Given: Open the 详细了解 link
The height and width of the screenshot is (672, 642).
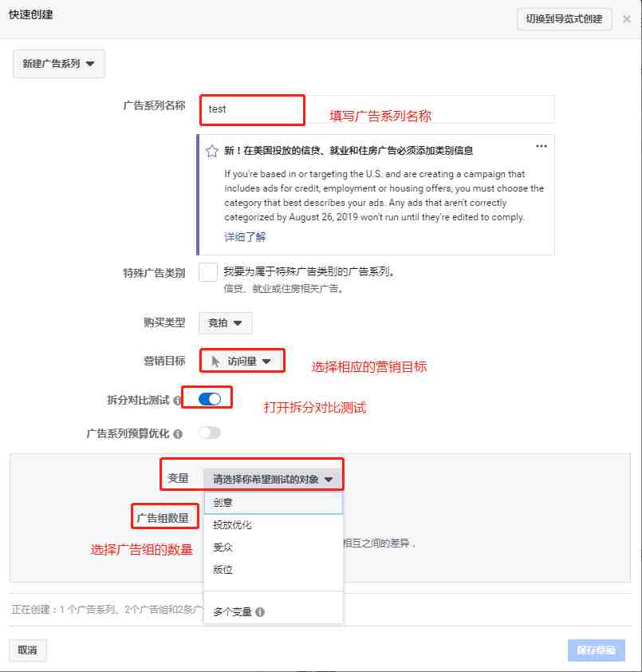Looking at the screenshot, I should click(x=245, y=237).
